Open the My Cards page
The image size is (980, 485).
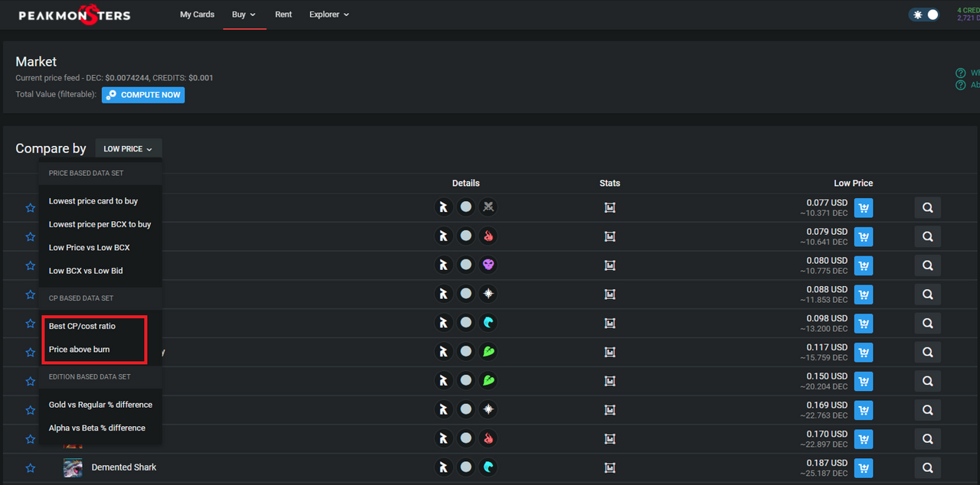[x=197, y=15]
